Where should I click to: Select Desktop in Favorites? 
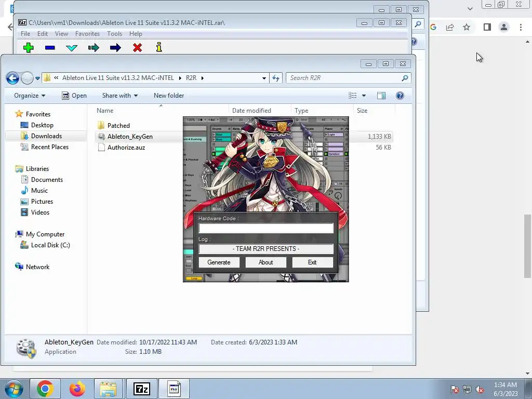tap(42, 125)
